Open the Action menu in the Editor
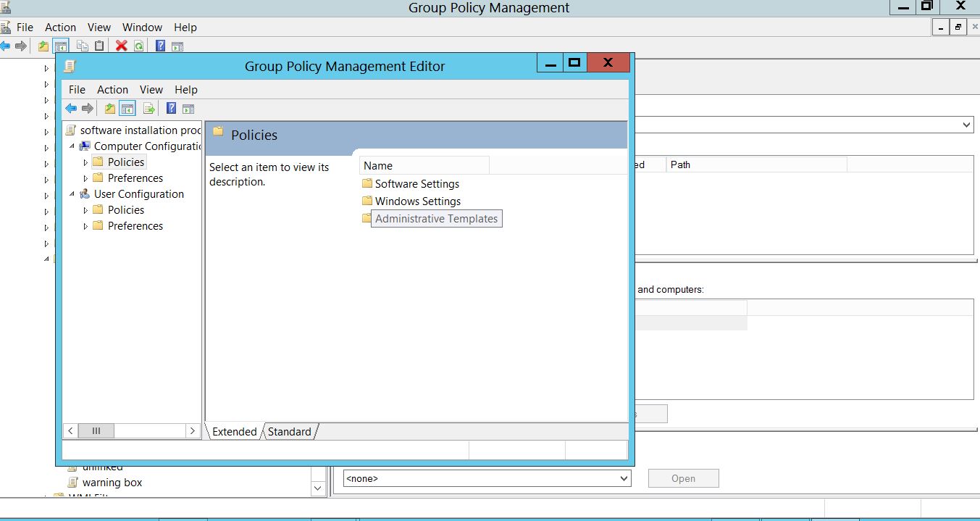This screenshot has height=521, width=980. pos(112,90)
